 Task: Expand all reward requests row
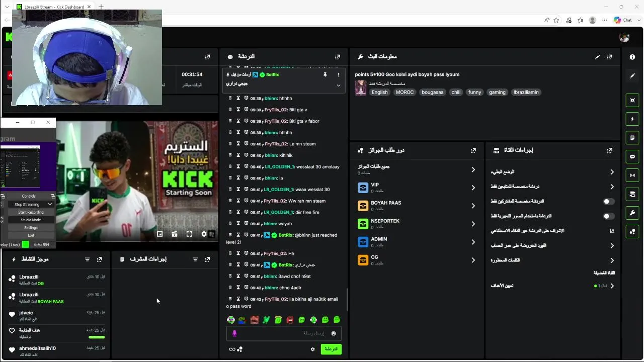(x=416, y=170)
